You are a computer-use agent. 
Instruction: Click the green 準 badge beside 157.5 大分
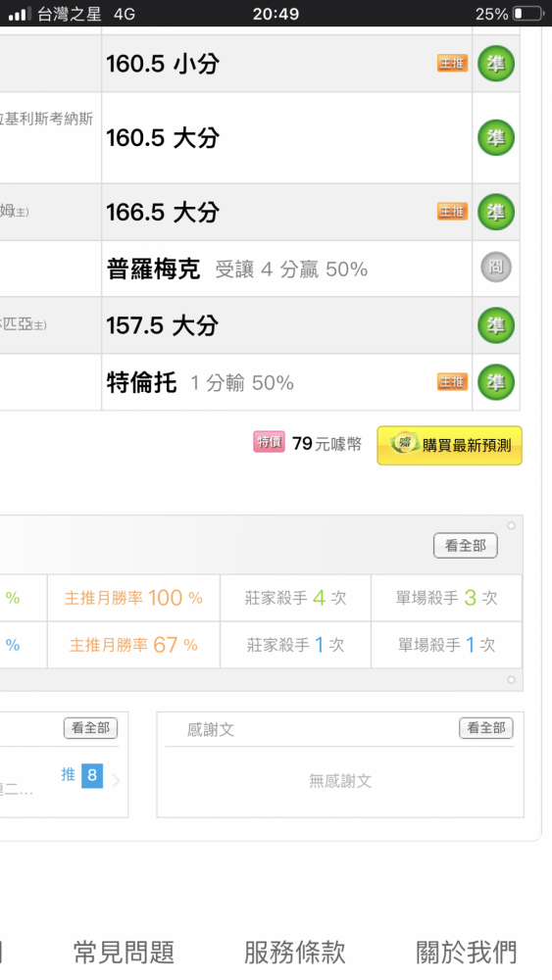[x=496, y=325]
